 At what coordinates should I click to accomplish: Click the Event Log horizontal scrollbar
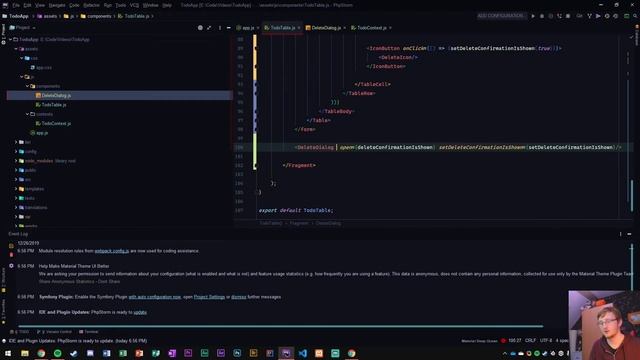coord(281,326)
